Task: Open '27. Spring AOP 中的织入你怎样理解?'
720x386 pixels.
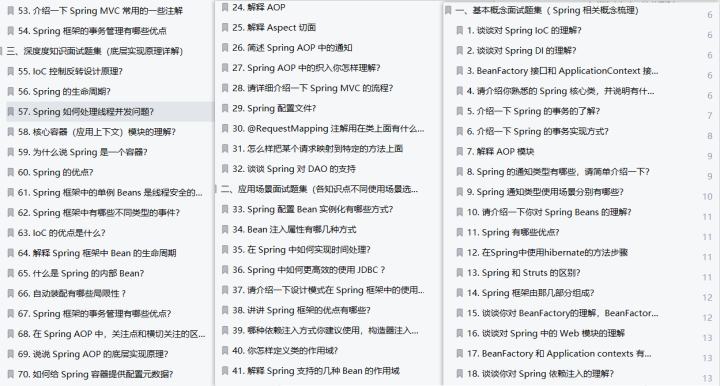Action: coord(306,68)
